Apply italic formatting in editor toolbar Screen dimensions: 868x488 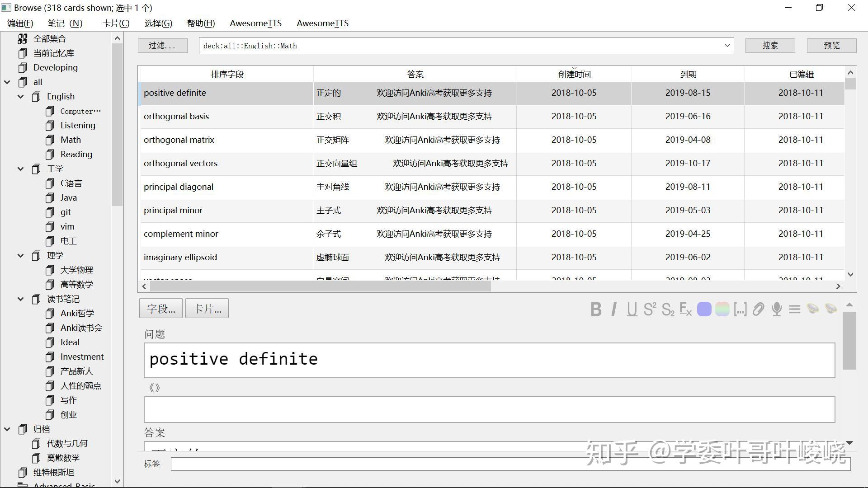point(613,309)
